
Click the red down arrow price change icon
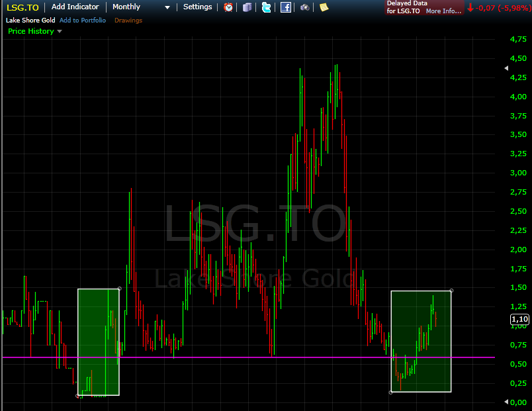point(470,7)
